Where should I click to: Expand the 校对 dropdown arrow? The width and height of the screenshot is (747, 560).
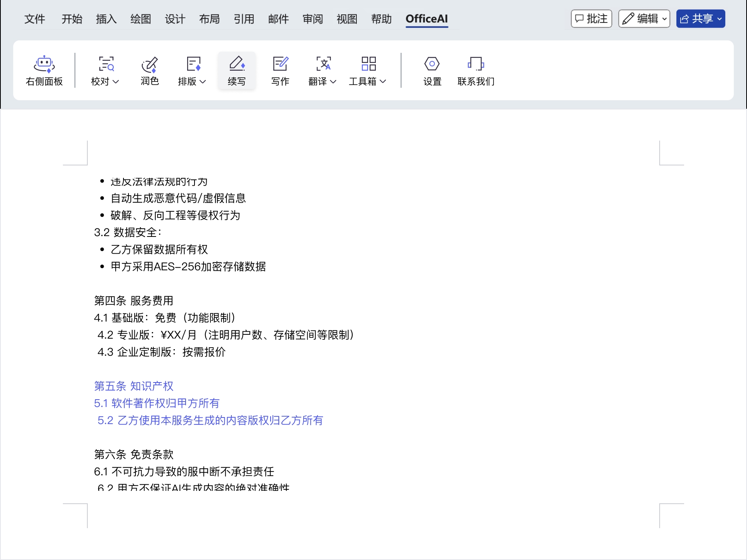tap(116, 82)
